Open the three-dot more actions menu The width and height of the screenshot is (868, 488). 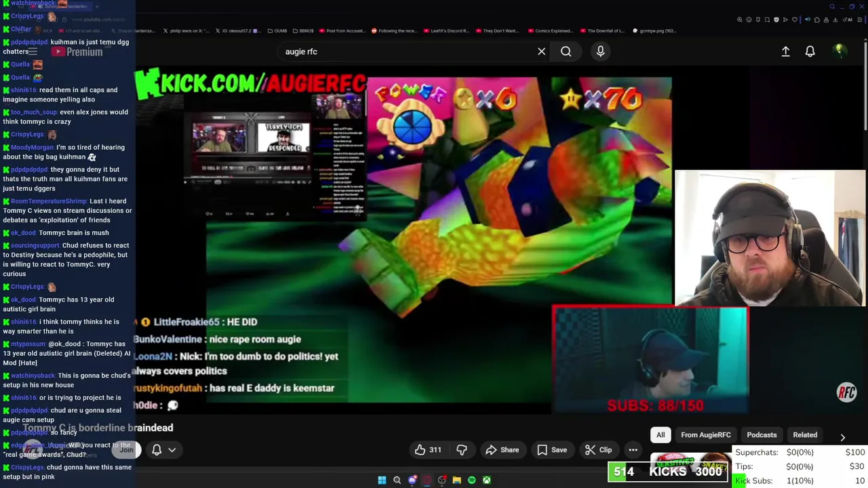[x=633, y=450]
